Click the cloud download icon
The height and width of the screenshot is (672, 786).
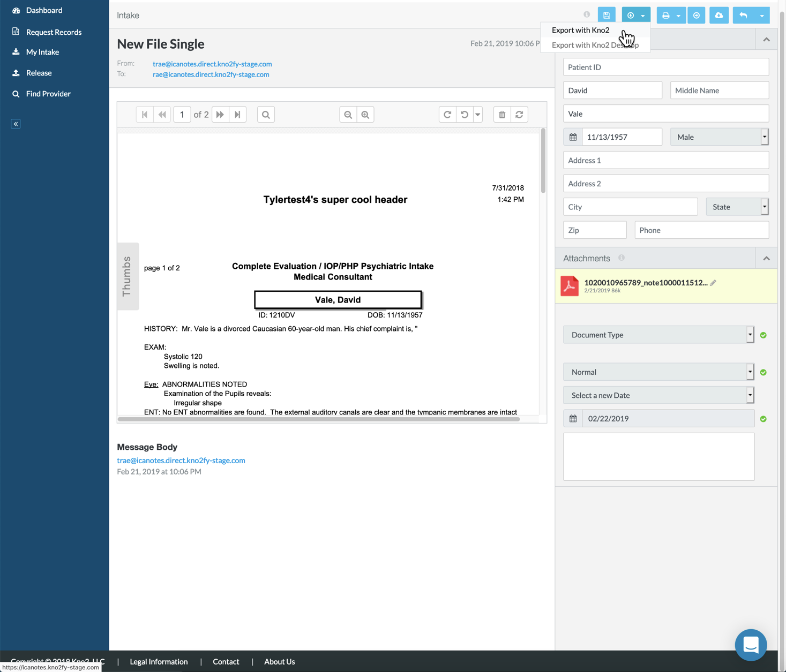click(718, 16)
